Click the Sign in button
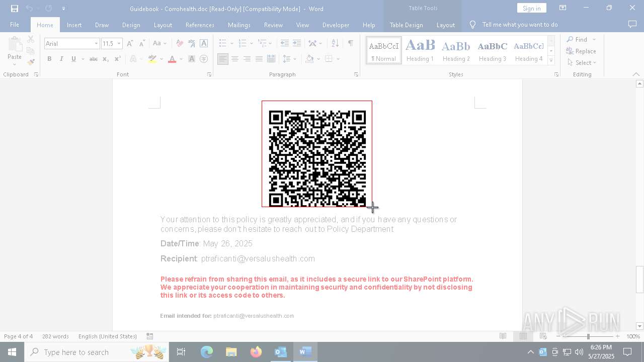The width and height of the screenshot is (644, 362). click(531, 8)
